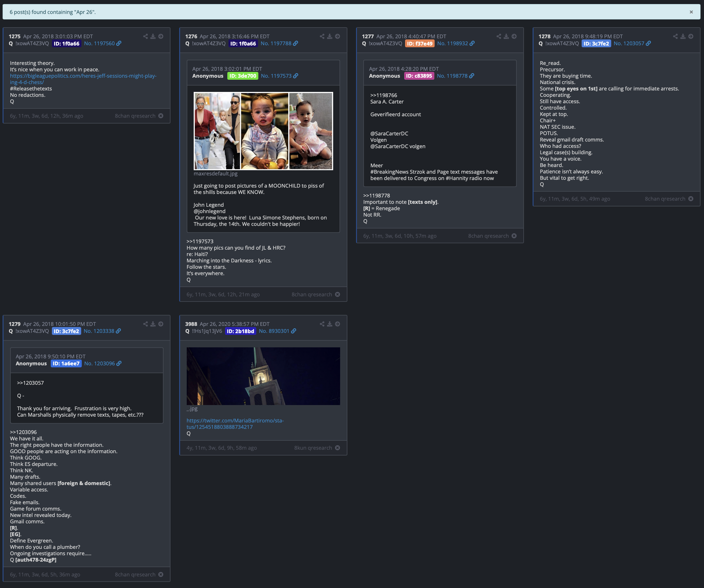Screen dimensions: 704x588
Task: Click the ID: 1a6ee7 badge
Action: (66, 364)
